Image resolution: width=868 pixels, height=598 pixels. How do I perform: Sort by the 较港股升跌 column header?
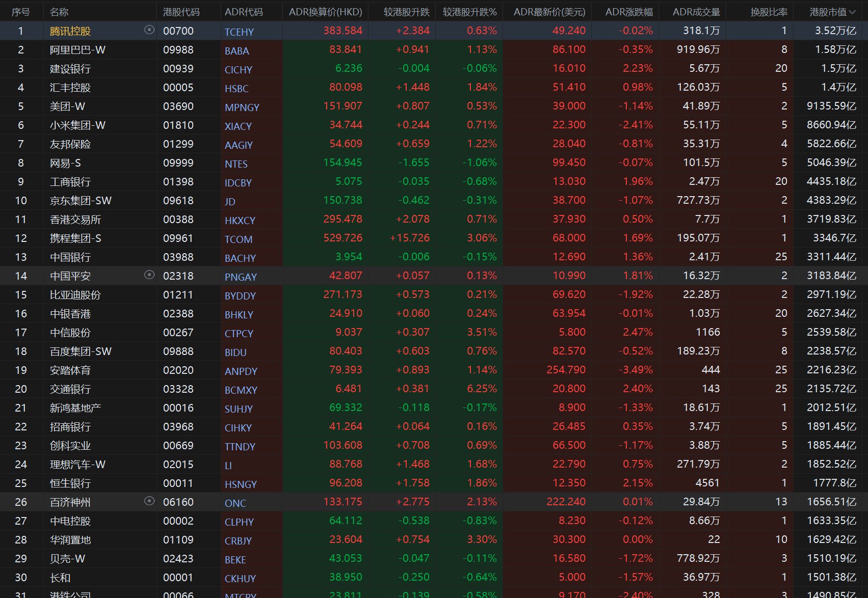(407, 12)
